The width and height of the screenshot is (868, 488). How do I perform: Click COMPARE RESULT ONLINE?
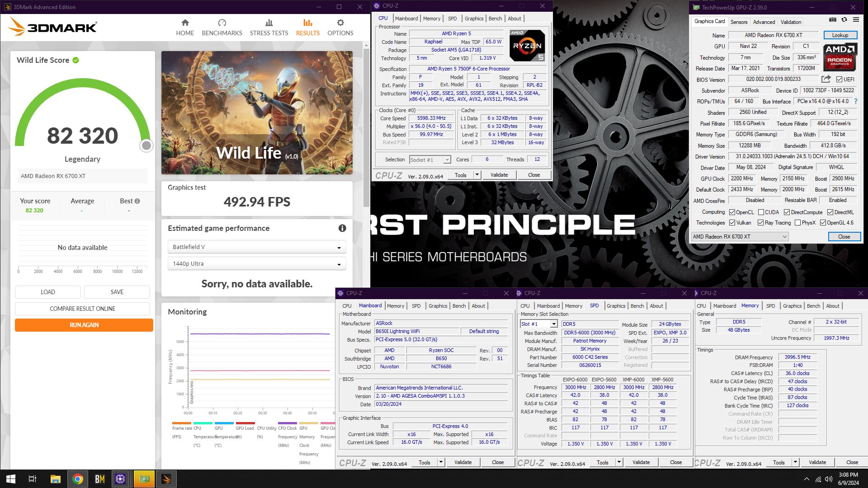pyautogui.click(x=82, y=309)
